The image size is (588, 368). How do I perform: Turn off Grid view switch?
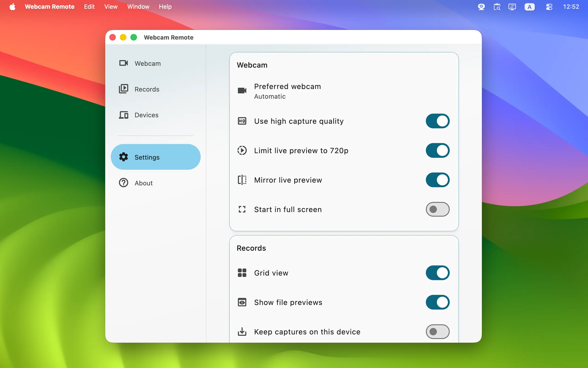[x=438, y=273]
